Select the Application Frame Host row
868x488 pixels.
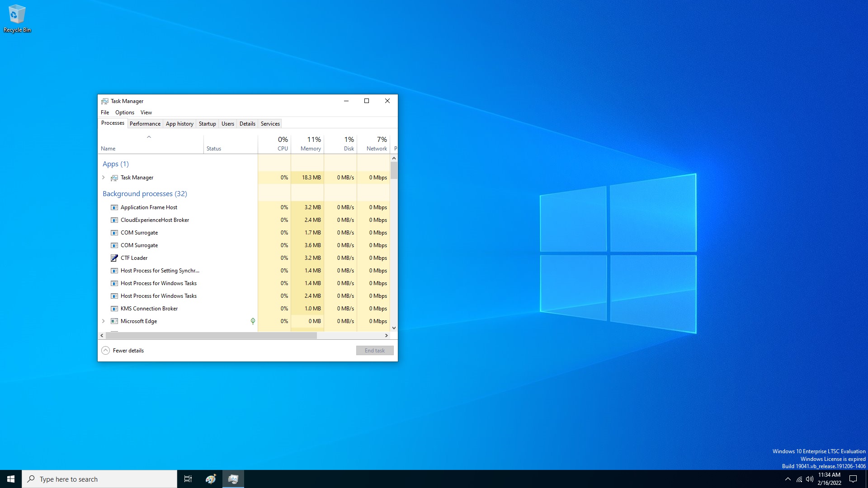244,207
